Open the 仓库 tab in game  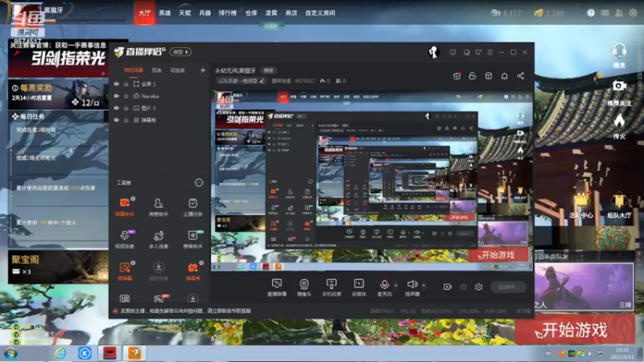click(251, 13)
